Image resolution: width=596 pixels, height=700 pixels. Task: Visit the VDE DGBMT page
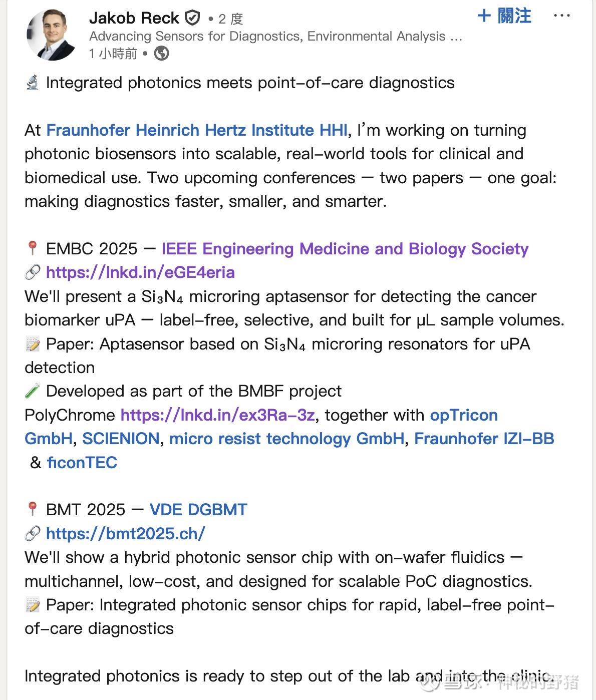pos(198,510)
